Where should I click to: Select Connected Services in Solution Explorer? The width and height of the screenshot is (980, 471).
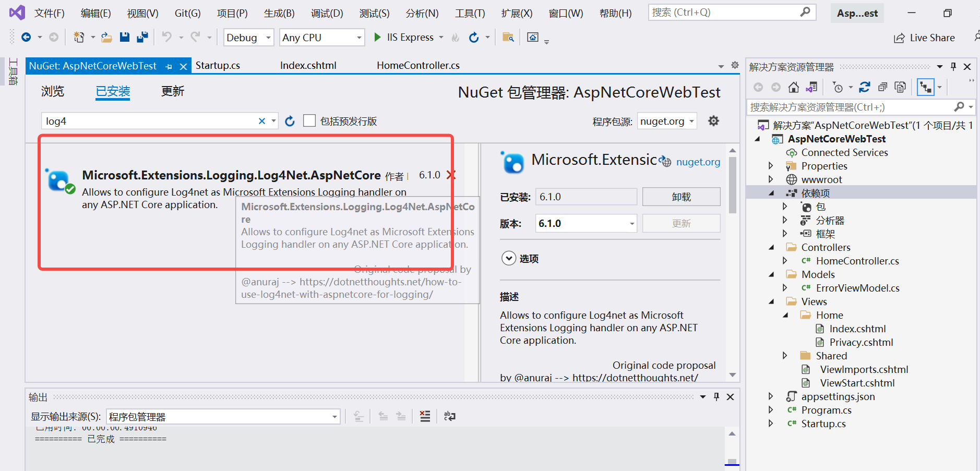click(844, 152)
